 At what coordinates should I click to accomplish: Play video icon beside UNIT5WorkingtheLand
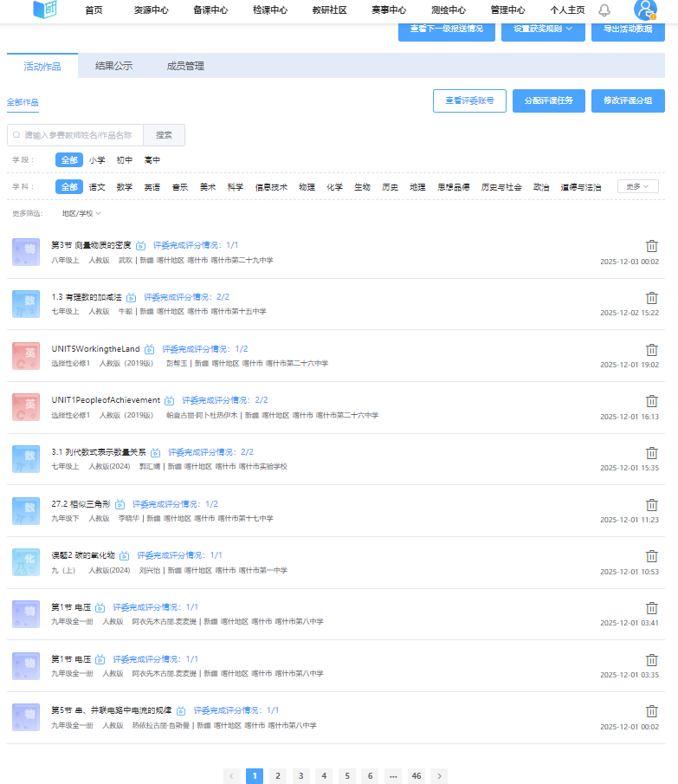[x=150, y=349]
